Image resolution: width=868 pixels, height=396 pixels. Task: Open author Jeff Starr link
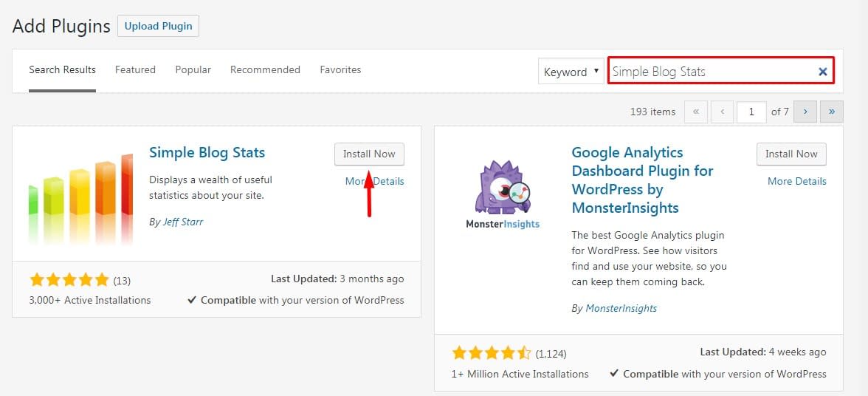click(183, 222)
